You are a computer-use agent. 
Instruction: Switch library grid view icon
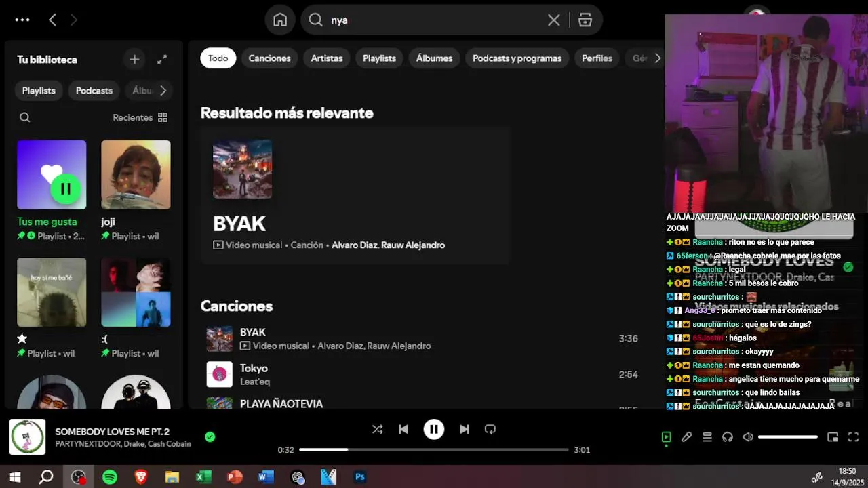coord(163,117)
